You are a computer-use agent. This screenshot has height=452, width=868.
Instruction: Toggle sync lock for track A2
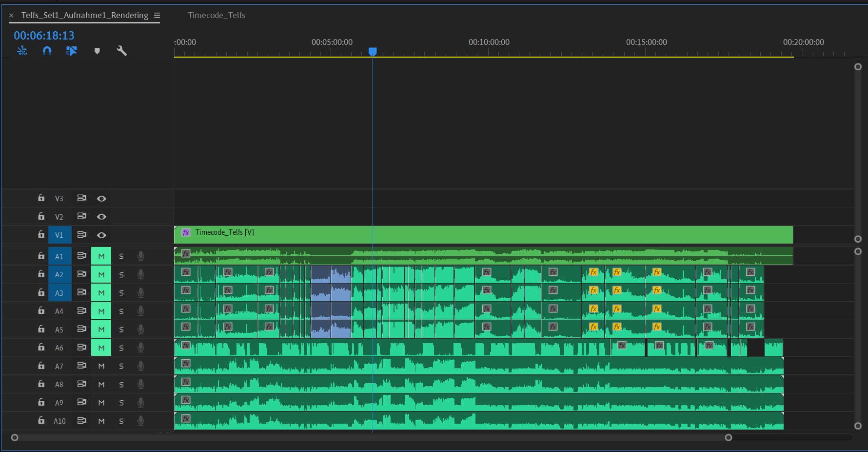[x=81, y=274]
